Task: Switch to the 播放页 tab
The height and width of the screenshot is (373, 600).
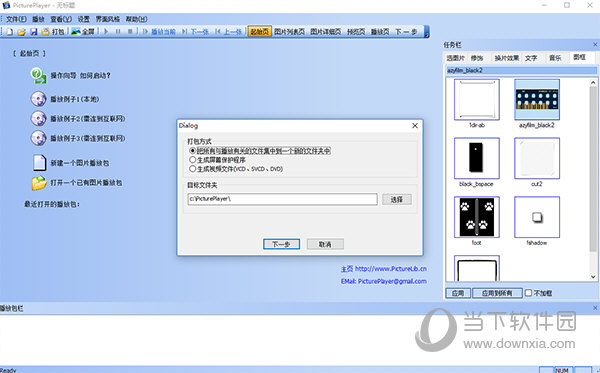Action: click(380, 32)
